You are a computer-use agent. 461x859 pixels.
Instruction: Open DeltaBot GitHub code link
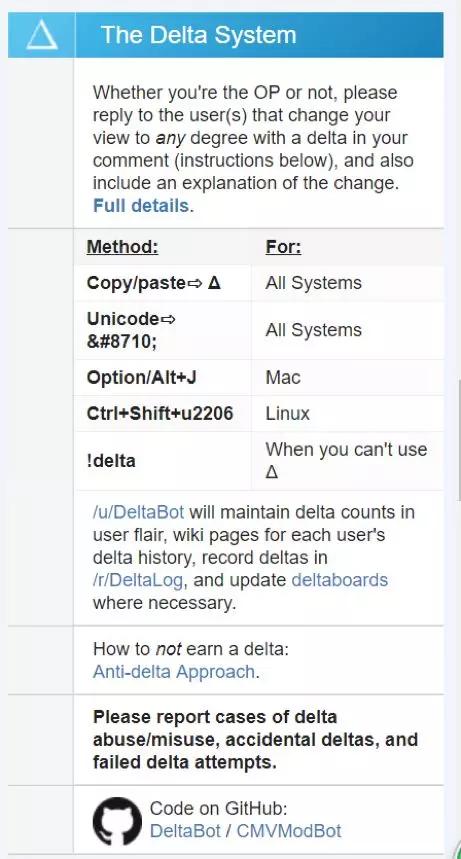click(185, 831)
